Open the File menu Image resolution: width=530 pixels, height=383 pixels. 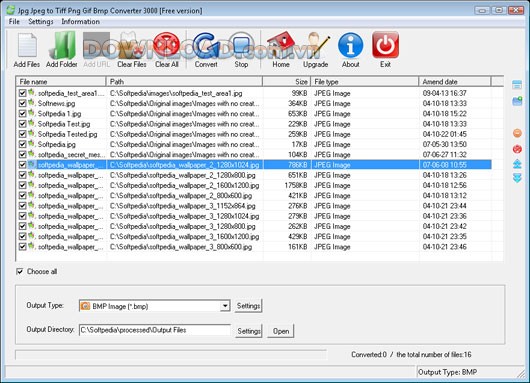(x=14, y=22)
